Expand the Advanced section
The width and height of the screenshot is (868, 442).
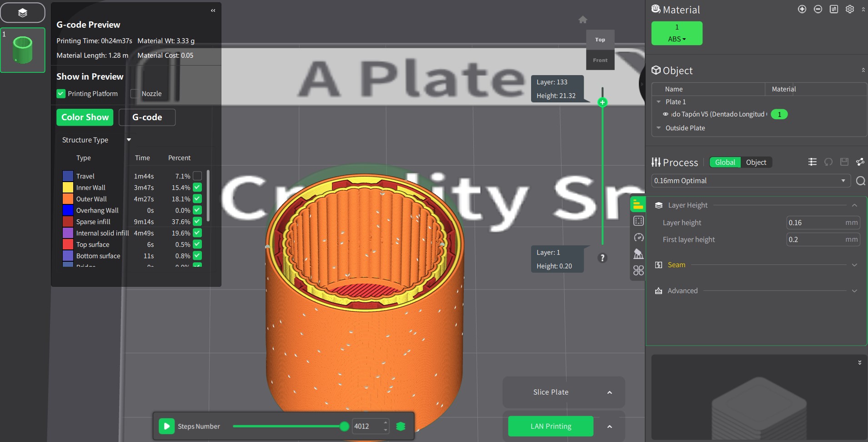click(854, 291)
